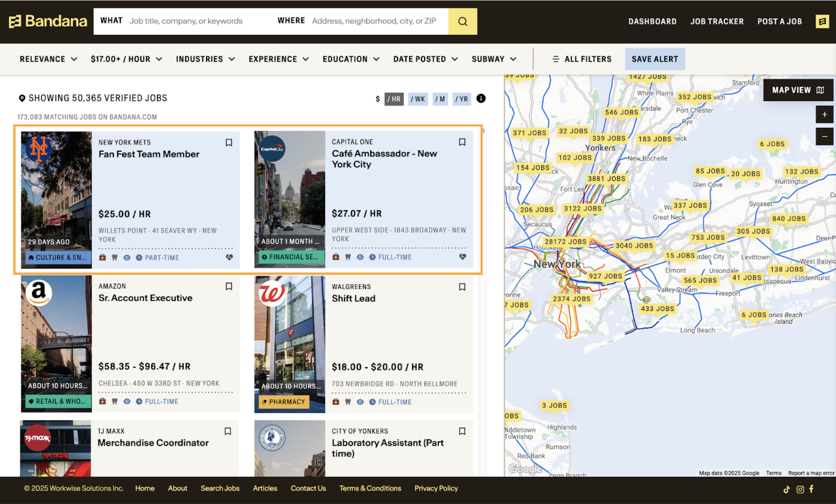Click the New York Mets logo

click(38, 149)
